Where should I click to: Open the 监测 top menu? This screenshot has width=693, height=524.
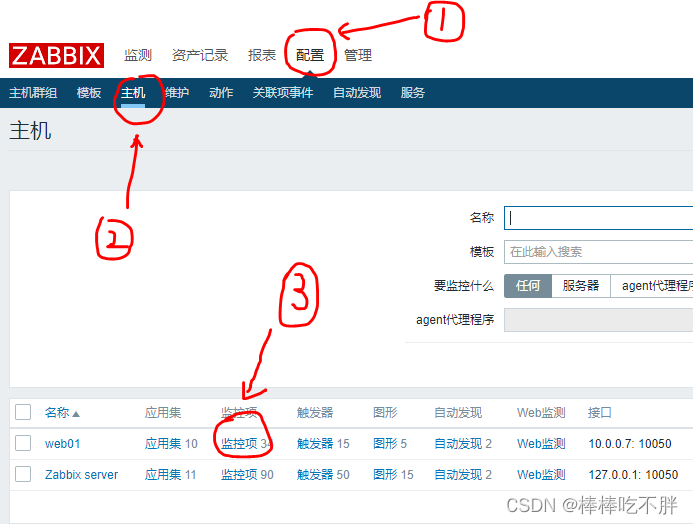click(138, 55)
